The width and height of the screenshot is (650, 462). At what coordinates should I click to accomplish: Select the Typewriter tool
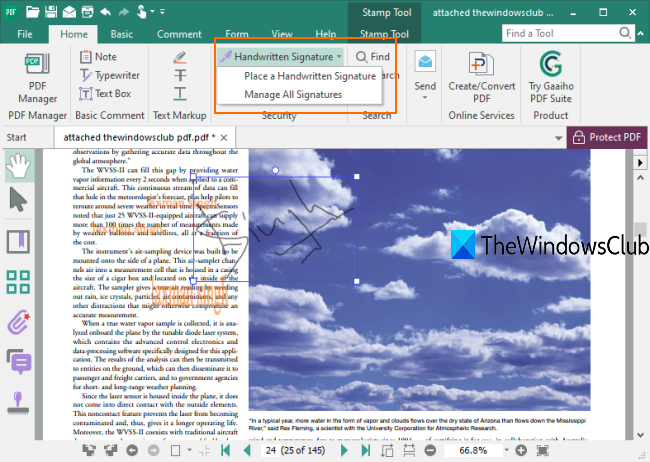[x=110, y=75]
